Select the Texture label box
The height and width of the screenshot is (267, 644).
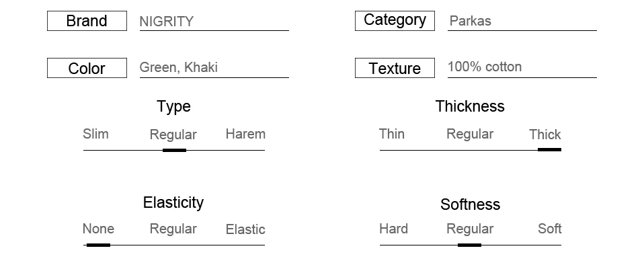[395, 68]
